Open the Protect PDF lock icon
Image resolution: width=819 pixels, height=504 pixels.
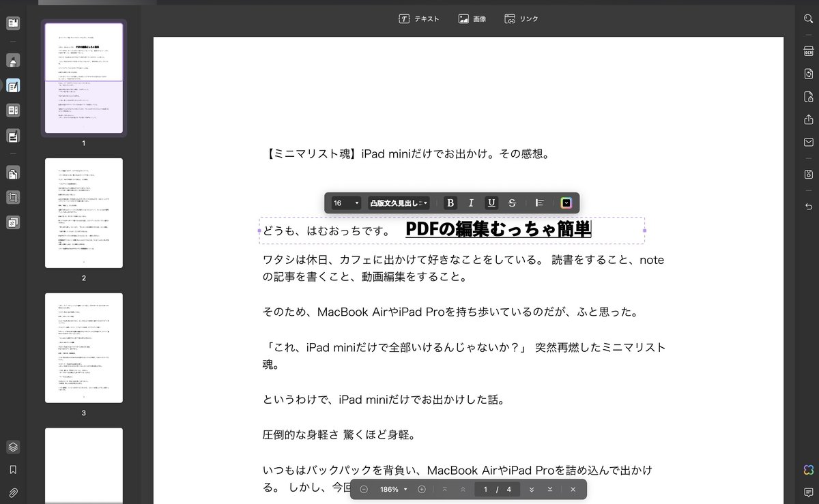(809, 97)
